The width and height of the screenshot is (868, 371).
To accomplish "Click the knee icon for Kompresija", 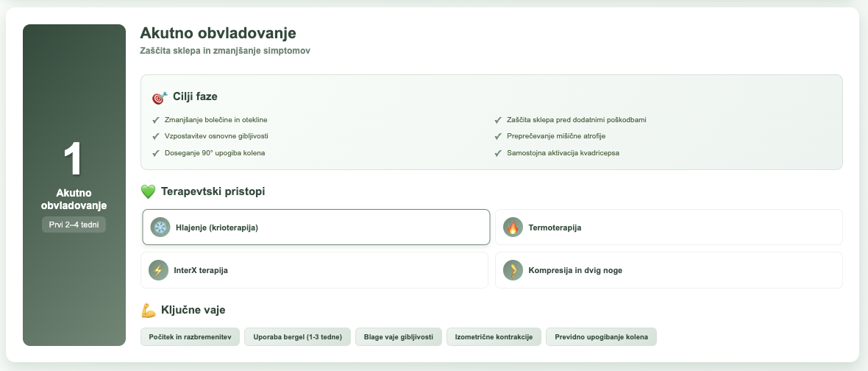I will [513, 270].
